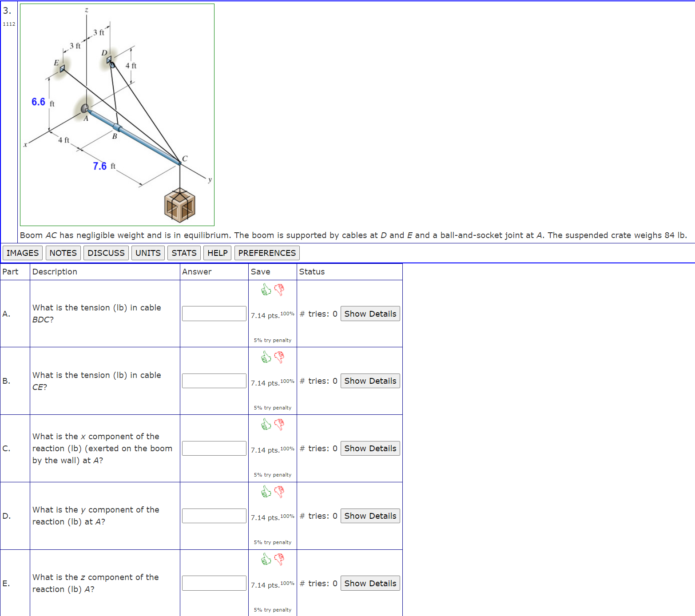Open the PREFERENCES tab

(267, 253)
